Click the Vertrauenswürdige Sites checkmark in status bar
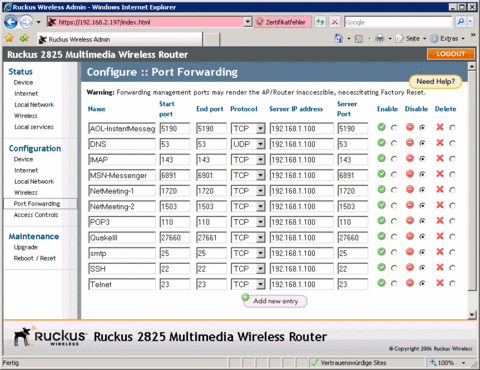Viewport: 480px width, 370px height. [x=314, y=362]
